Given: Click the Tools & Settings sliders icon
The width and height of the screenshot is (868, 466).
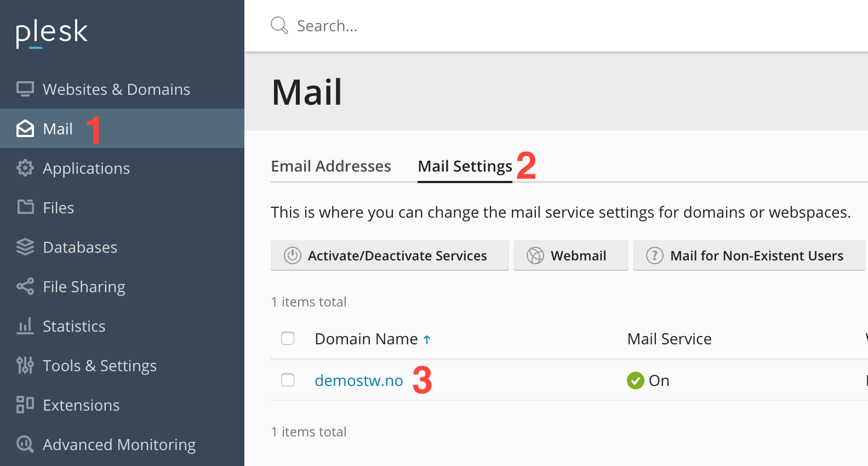Looking at the screenshot, I should 25,365.
